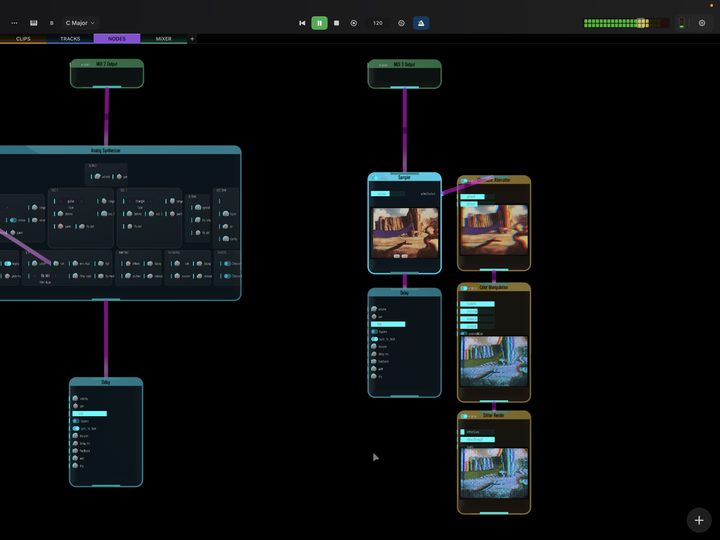Toggle the piano keyboard icon
The width and height of the screenshot is (720, 540).
coord(34,23)
